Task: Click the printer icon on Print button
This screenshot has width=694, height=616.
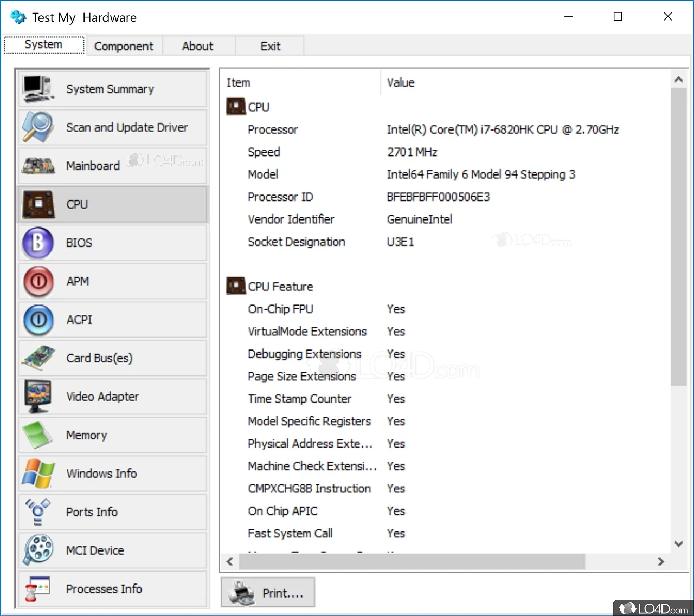Action: pos(242,593)
